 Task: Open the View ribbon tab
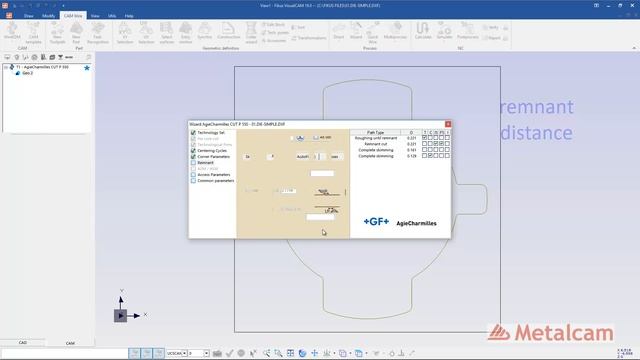coord(95,16)
